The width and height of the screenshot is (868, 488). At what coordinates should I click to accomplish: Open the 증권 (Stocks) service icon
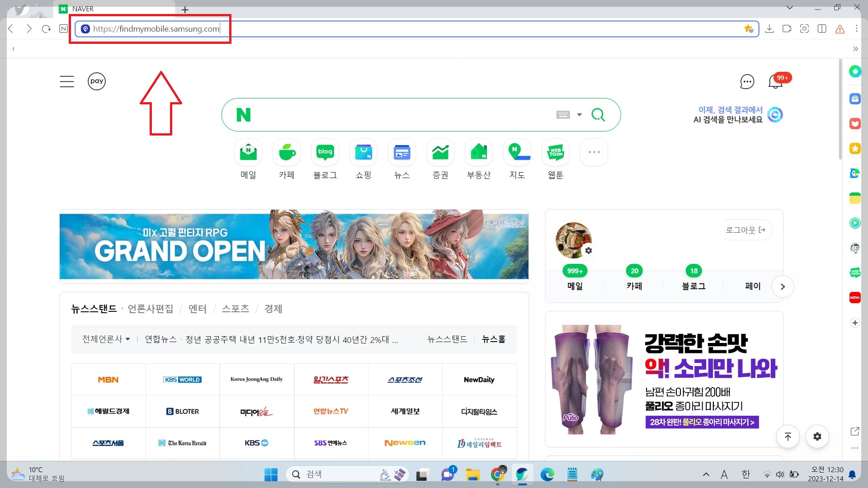[440, 152]
